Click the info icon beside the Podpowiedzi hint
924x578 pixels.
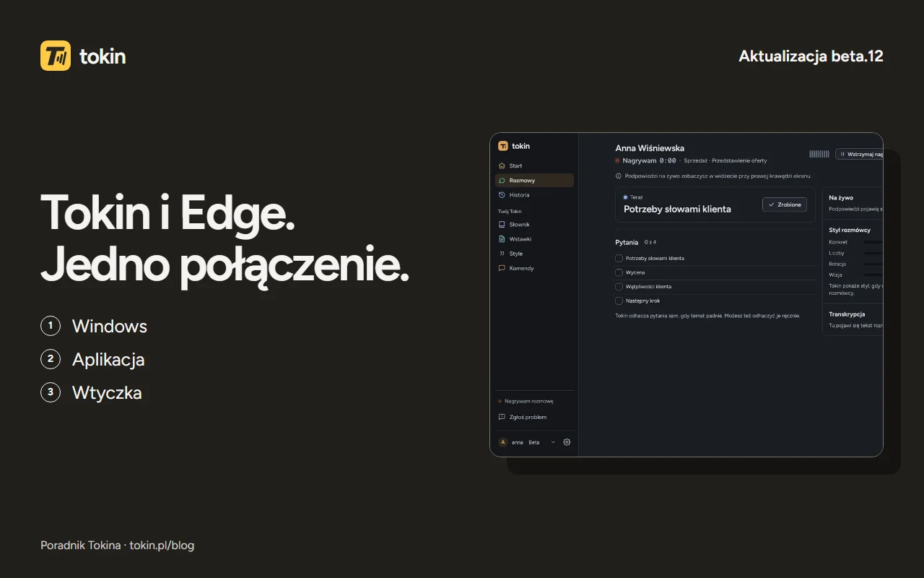point(618,176)
